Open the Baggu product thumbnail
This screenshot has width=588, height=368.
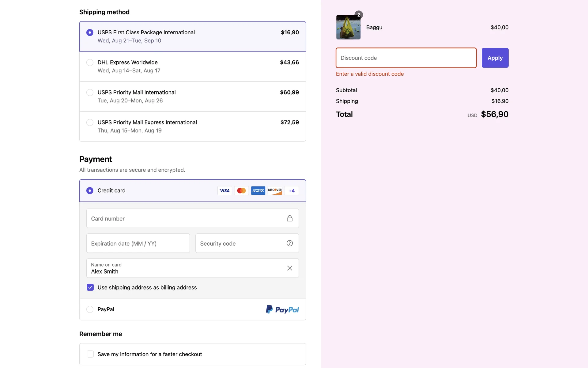click(x=348, y=27)
